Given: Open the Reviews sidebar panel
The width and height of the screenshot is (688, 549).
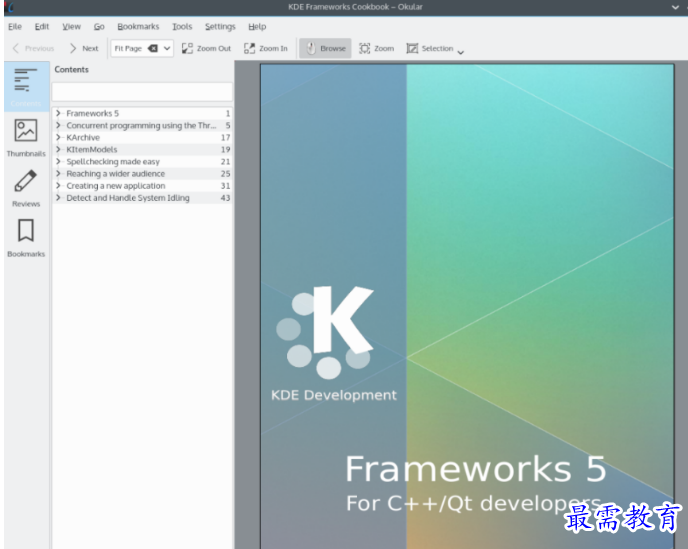Looking at the screenshot, I should pos(26,188).
